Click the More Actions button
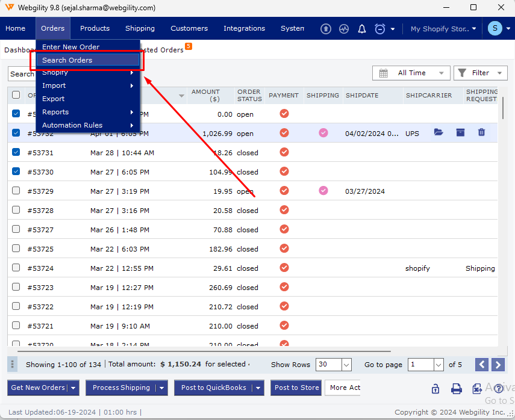The width and height of the screenshot is (515, 420). click(343, 388)
